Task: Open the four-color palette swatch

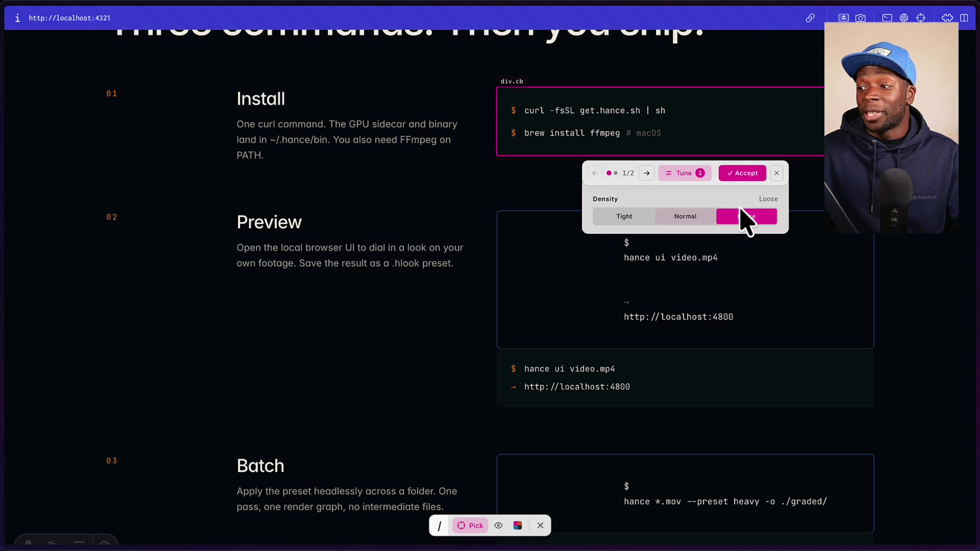Action: click(x=518, y=525)
